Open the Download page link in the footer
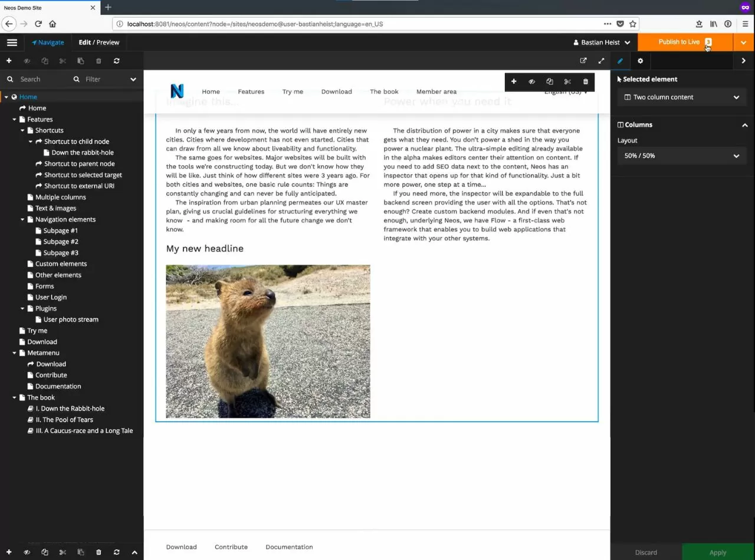Screen dimensions: 755x560 (x=181, y=547)
